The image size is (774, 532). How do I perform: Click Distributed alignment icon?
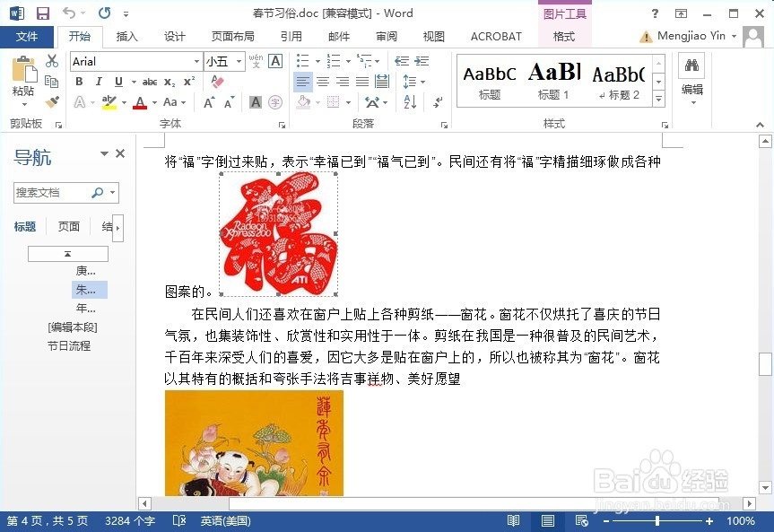click(382, 82)
